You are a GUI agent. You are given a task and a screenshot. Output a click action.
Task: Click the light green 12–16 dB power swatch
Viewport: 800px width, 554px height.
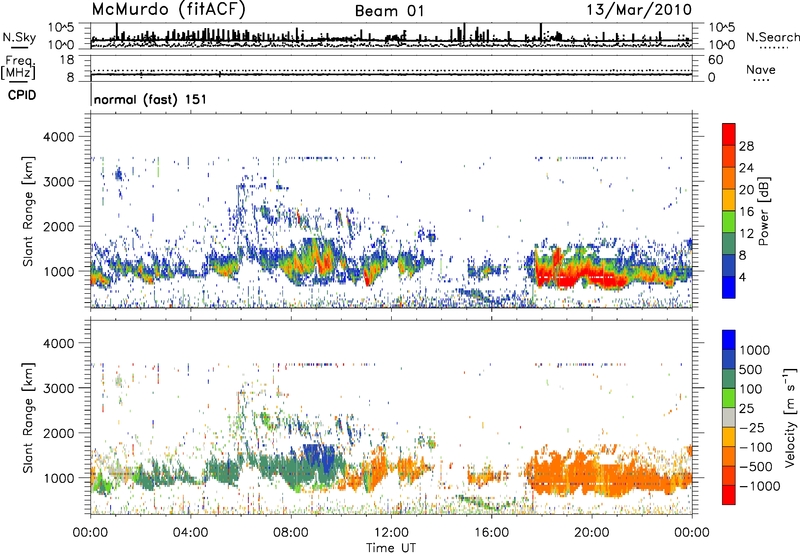coord(729,221)
